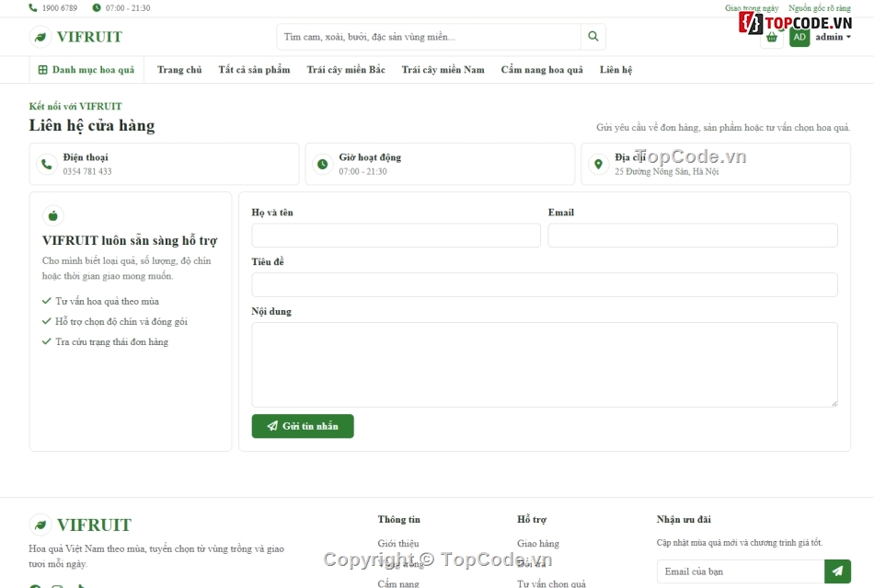The width and height of the screenshot is (874, 588).
Task: Click the apple icon above support heading
Action: (x=53, y=215)
